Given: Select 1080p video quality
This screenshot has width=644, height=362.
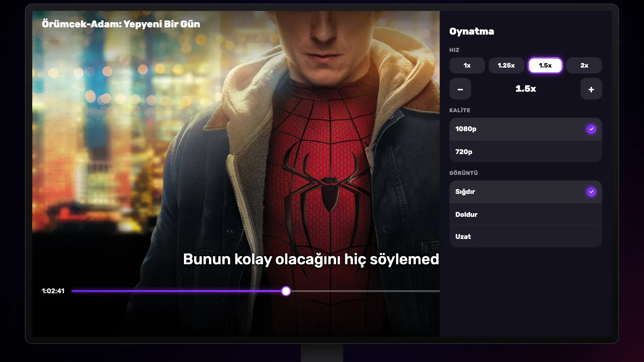Looking at the screenshot, I should 526,129.
